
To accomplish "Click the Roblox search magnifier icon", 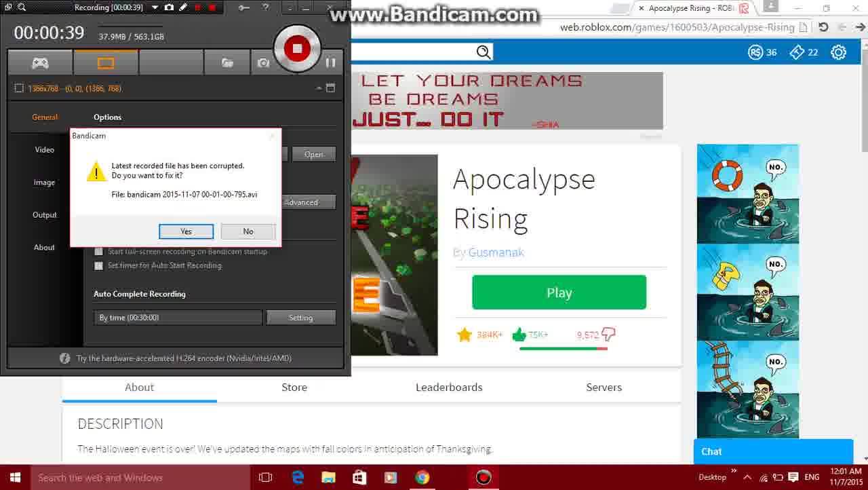I will tap(484, 52).
